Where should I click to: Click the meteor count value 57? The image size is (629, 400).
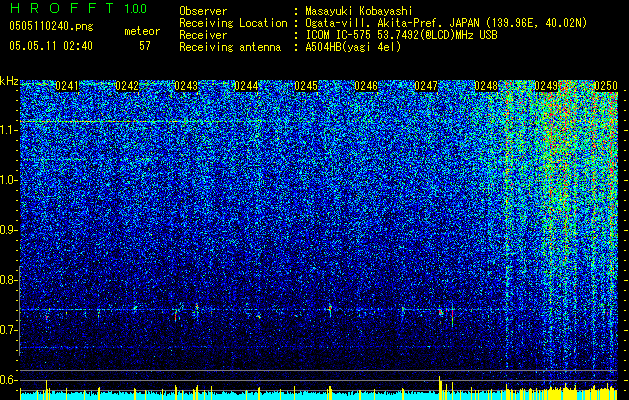[144, 46]
